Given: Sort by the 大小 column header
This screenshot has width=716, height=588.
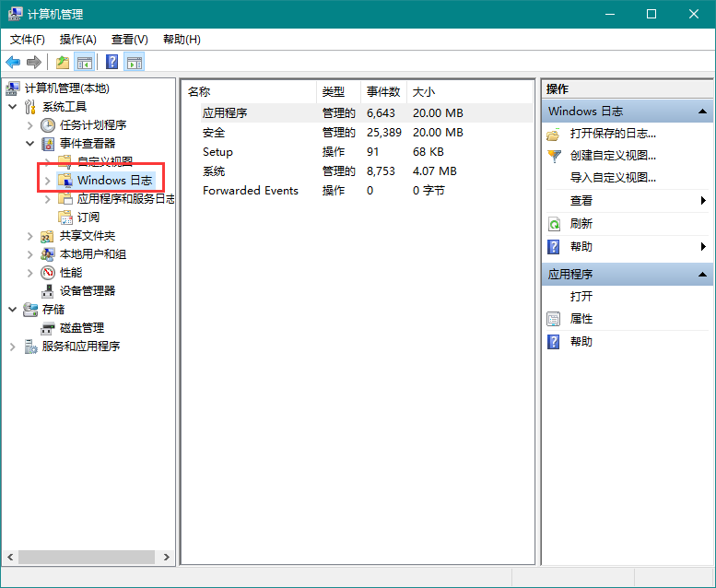Looking at the screenshot, I should point(470,92).
